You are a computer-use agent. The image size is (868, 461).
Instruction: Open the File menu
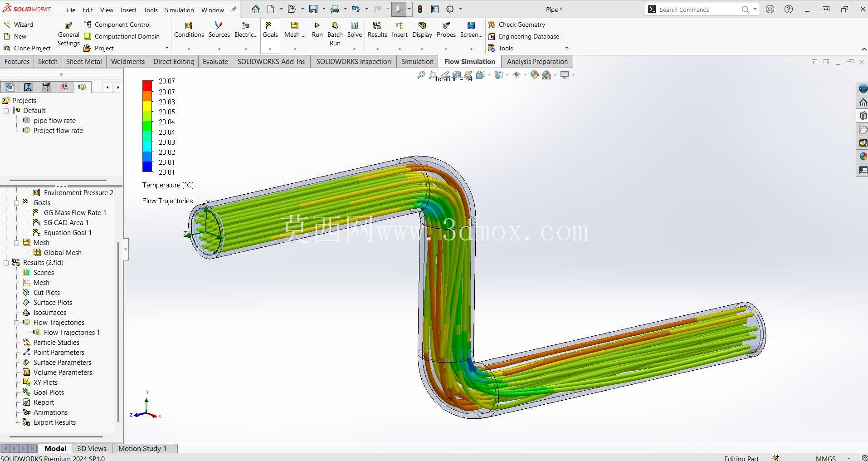[71, 10]
